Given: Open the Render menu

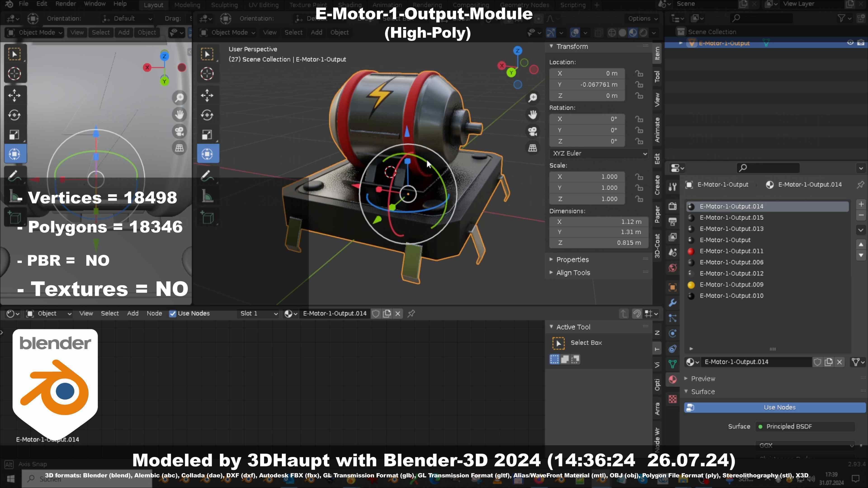Looking at the screenshot, I should click(66, 4).
